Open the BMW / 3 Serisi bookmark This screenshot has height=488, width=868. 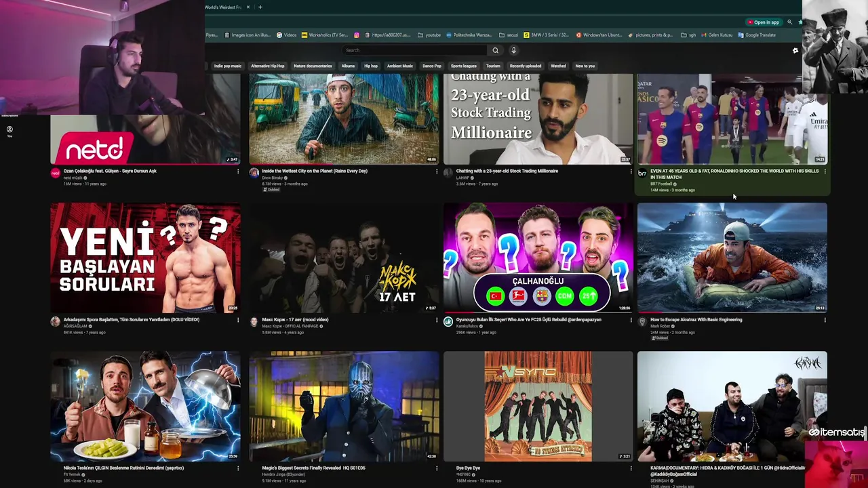coord(546,35)
